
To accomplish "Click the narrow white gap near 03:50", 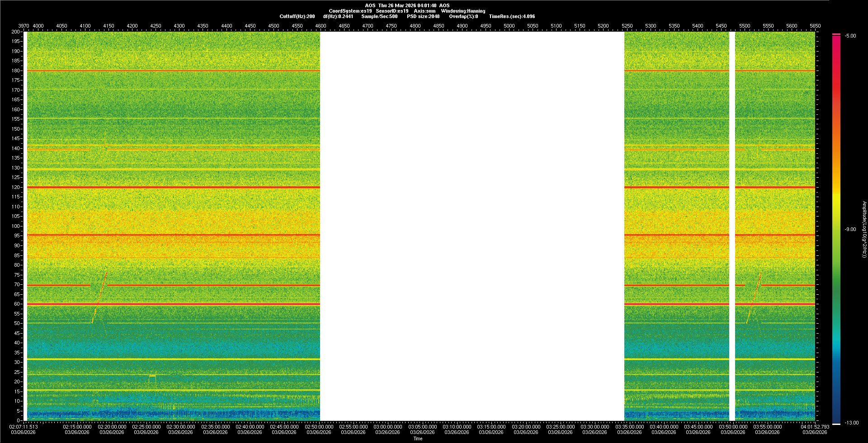I will pyautogui.click(x=732, y=226).
